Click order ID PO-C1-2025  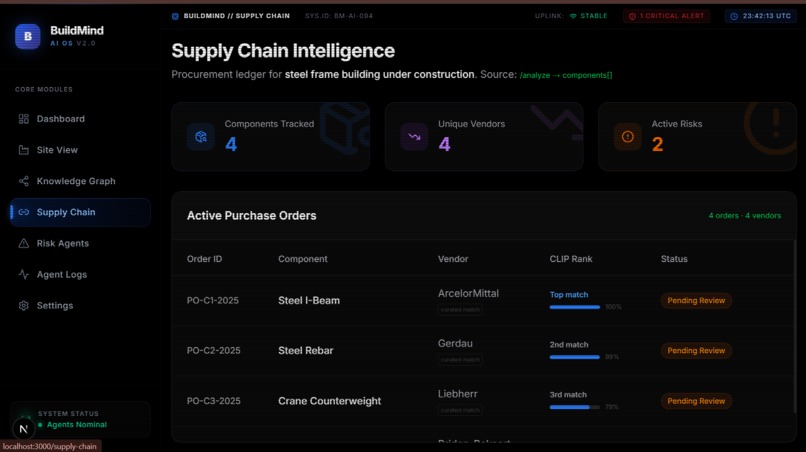[x=213, y=301]
